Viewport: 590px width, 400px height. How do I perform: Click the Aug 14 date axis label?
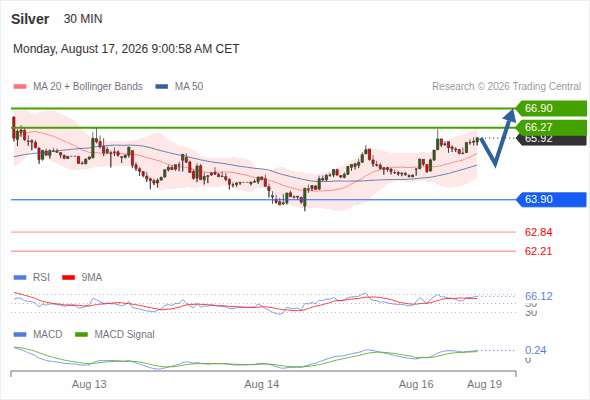pos(262,384)
